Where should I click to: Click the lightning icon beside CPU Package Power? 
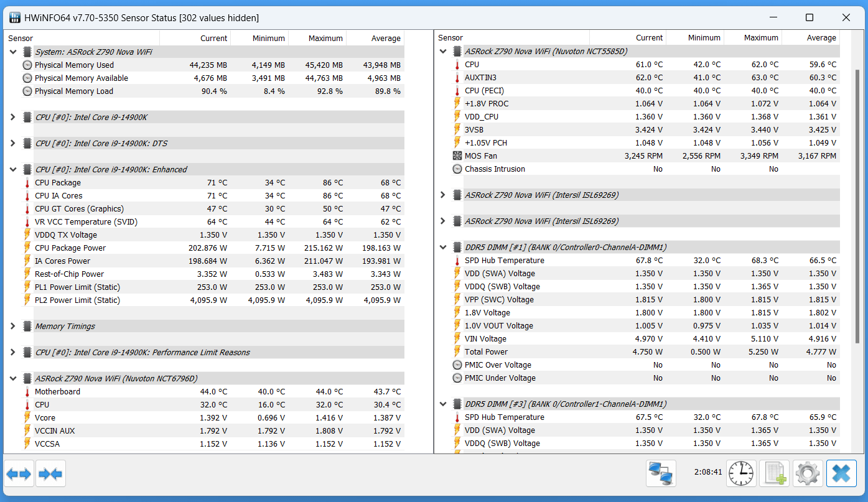[x=27, y=248]
